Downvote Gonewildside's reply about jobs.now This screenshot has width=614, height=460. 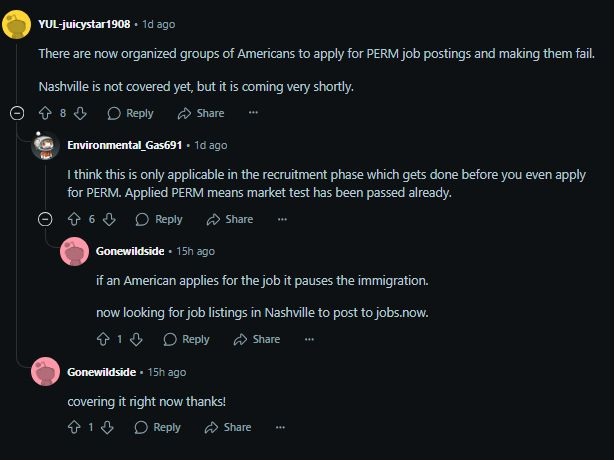pyautogui.click(x=137, y=339)
